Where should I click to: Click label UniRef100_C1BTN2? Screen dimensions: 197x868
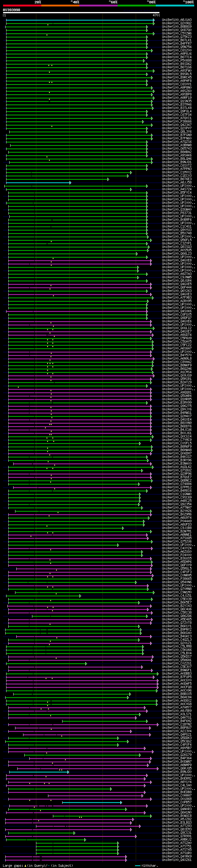(177, 724)
